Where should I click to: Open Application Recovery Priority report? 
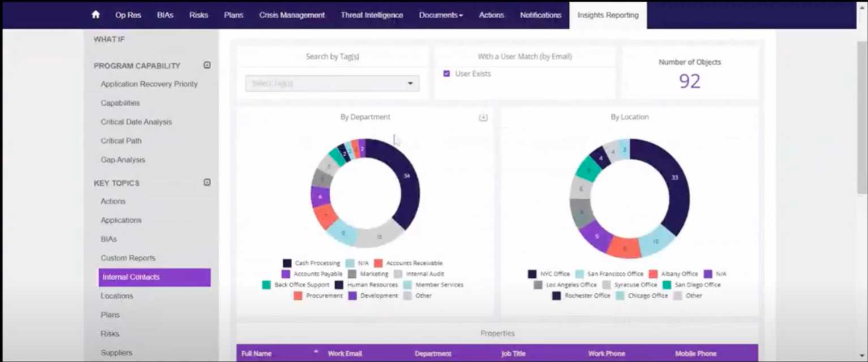click(x=149, y=84)
